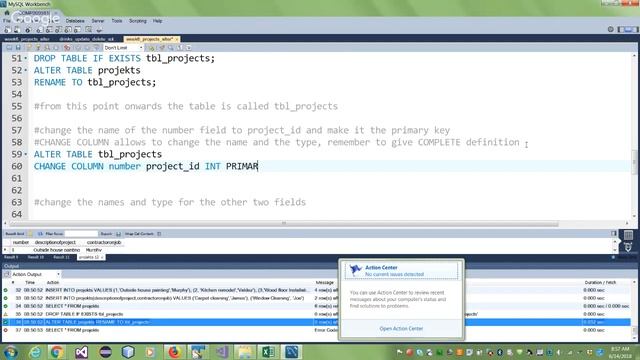Close the active week6_projects_after tab

[177, 39]
